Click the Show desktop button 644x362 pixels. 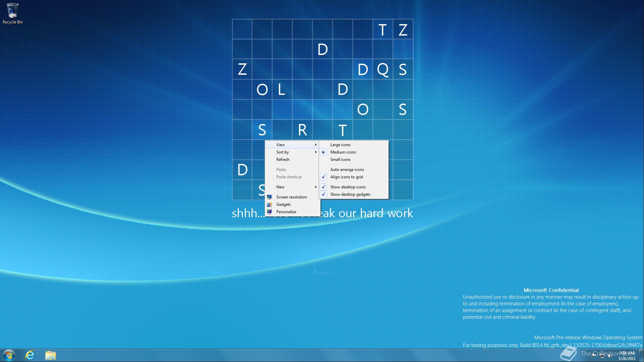(641, 355)
